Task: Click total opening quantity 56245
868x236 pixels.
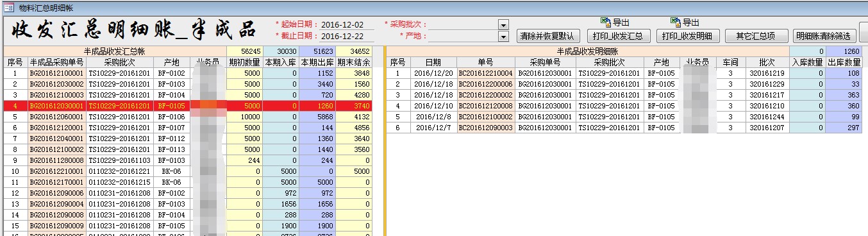Action: coord(244,51)
